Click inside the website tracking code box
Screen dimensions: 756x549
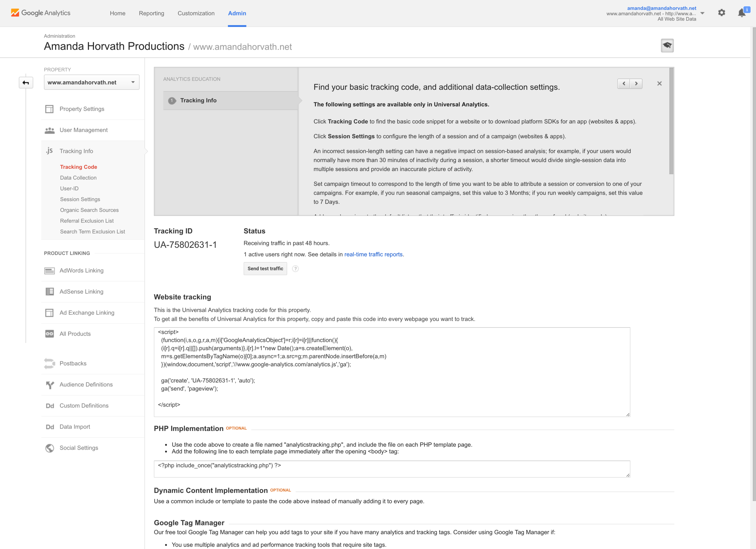[x=392, y=372]
